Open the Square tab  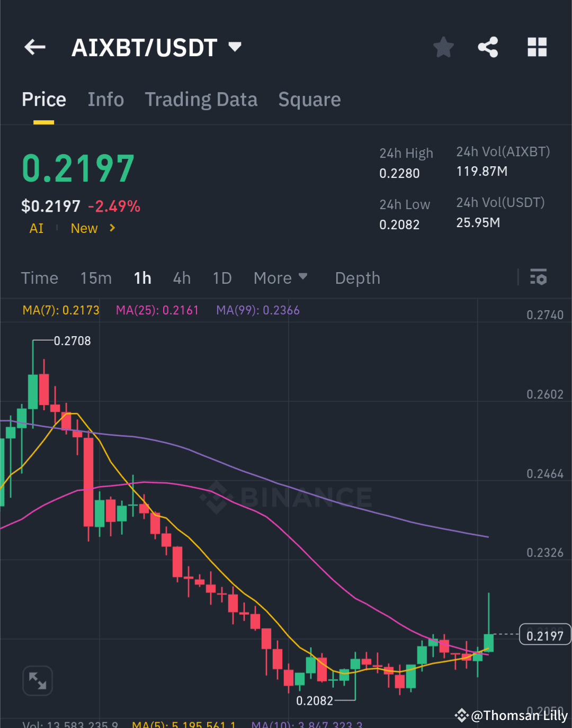coord(309,100)
